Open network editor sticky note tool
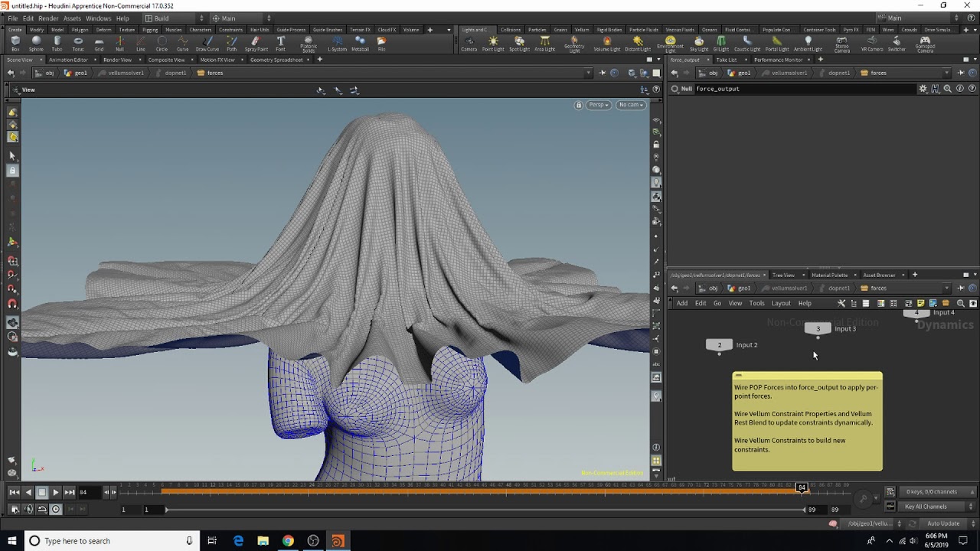980x551 pixels. click(920, 303)
